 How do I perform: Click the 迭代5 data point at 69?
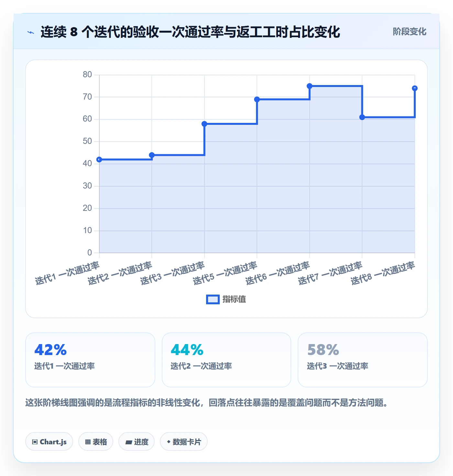point(257,99)
